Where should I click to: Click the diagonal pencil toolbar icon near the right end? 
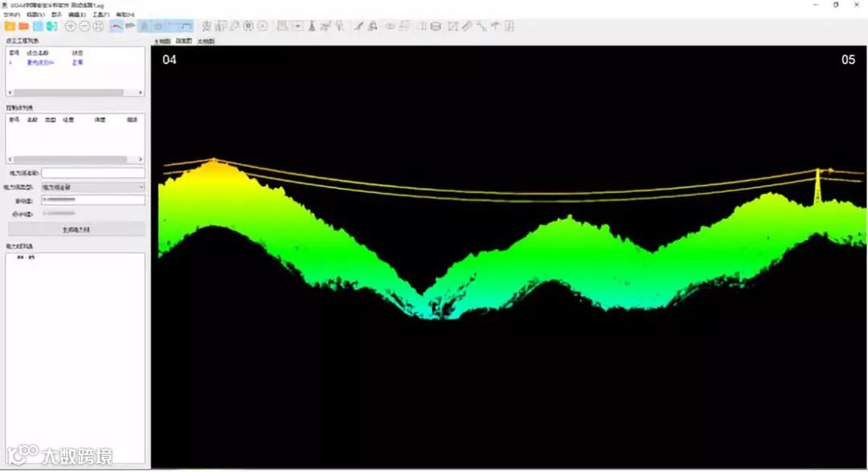467,26
